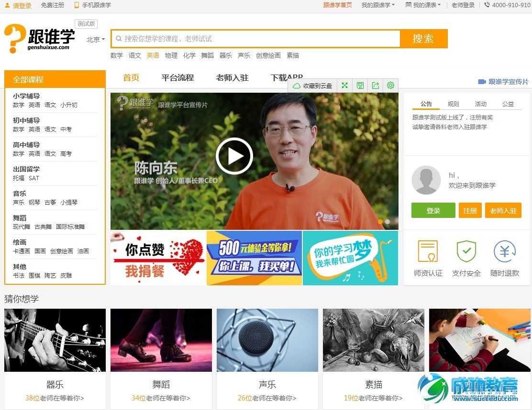Click the fullscreen icon above the video
This screenshot has width=532, height=410.
click(344, 86)
